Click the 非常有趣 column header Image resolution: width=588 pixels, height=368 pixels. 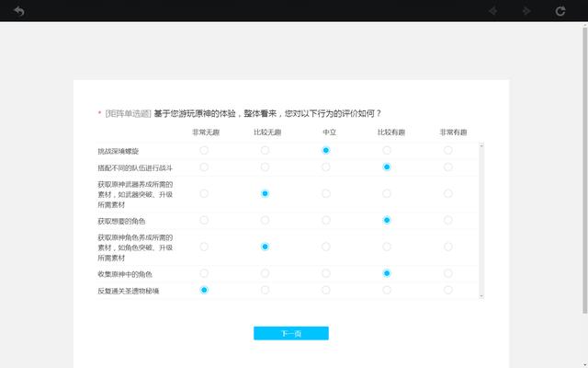coord(447,132)
